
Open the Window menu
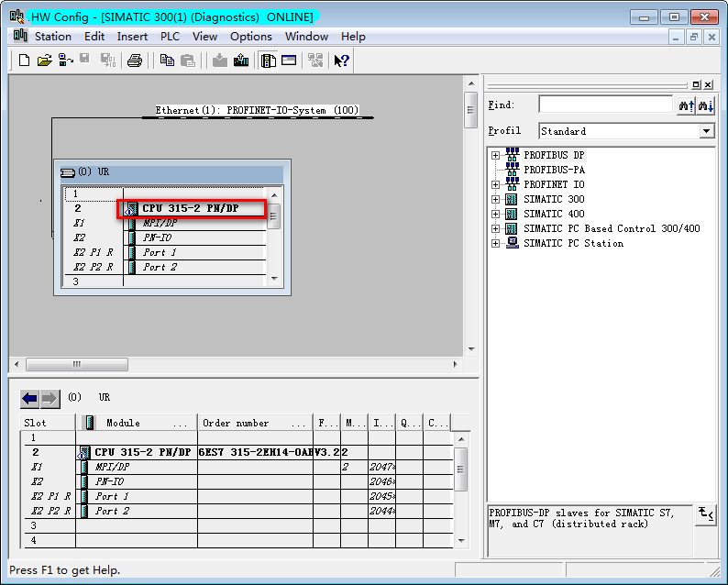306,36
